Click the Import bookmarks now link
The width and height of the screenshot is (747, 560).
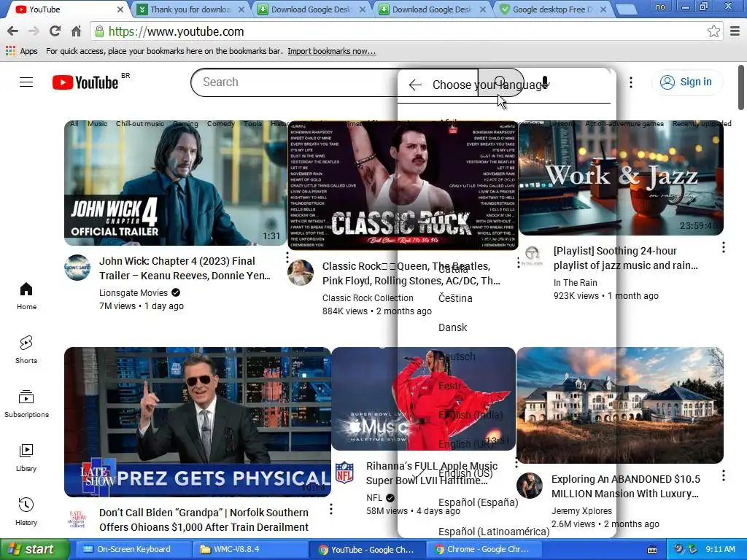(332, 51)
